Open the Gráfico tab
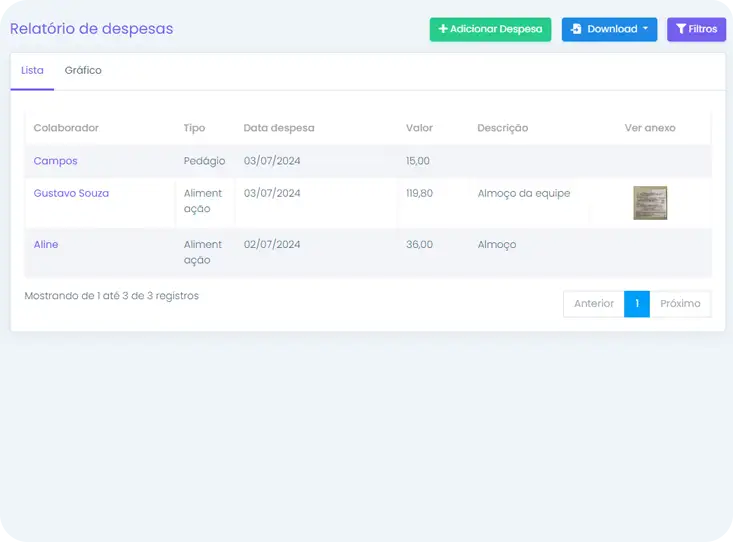The image size is (733, 542). pyautogui.click(x=83, y=71)
